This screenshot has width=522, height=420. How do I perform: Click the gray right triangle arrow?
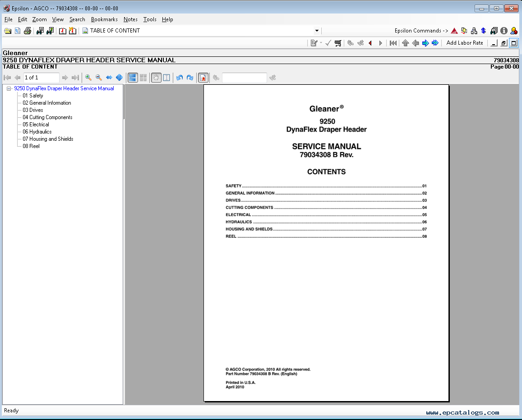[380, 43]
